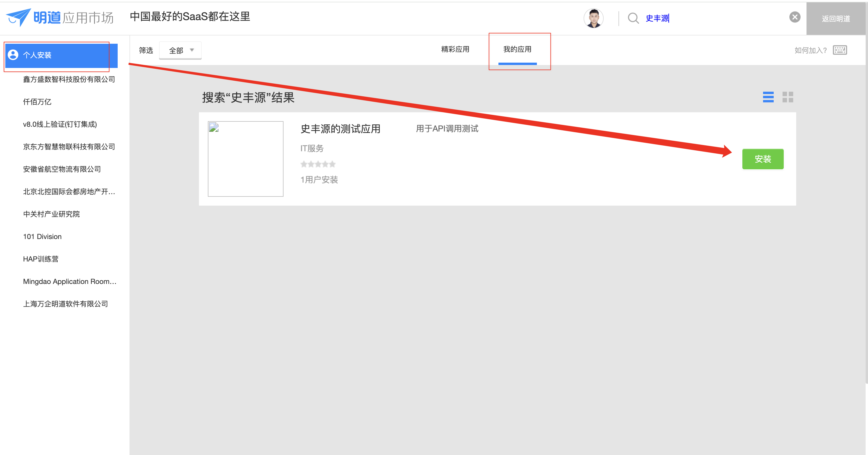Open the user avatar profile picture
Screen dimensions: 868x455
point(593,18)
